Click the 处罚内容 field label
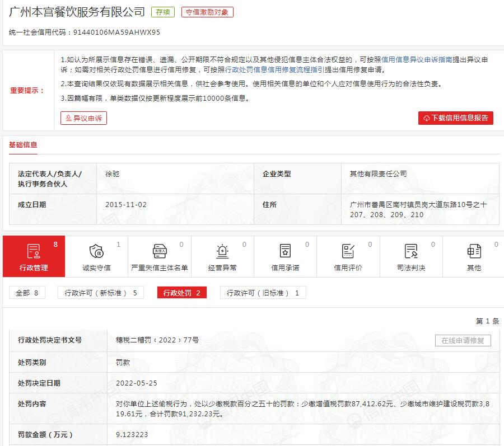The height and width of the screenshot is (446, 504). (32, 404)
